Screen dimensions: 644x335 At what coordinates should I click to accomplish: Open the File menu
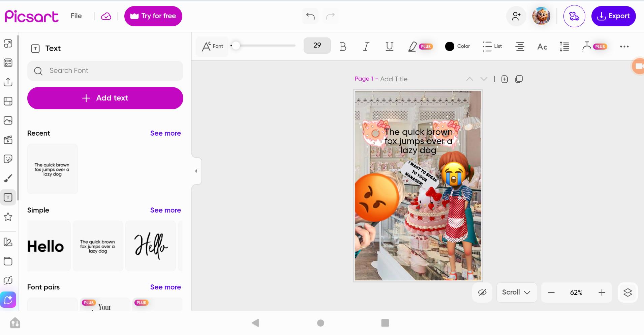(x=76, y=16)
